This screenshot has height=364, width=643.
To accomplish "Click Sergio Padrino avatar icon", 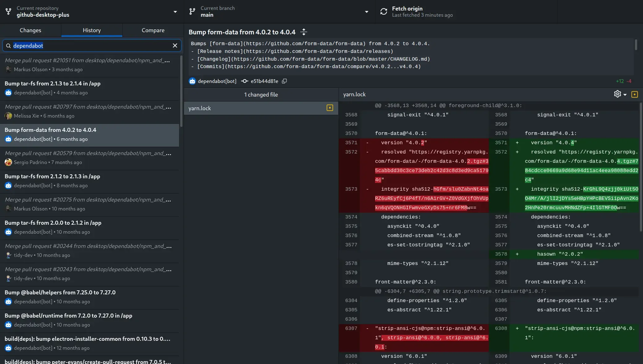I will pos(8,162).
